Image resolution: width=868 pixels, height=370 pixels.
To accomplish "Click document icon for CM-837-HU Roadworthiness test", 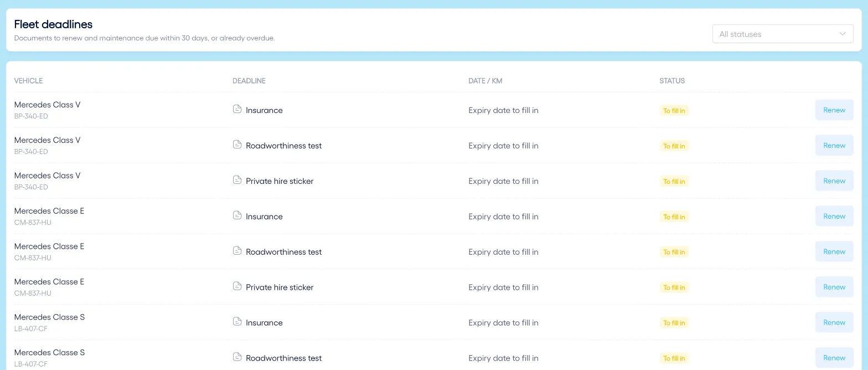I will click(x=237, y=251).
